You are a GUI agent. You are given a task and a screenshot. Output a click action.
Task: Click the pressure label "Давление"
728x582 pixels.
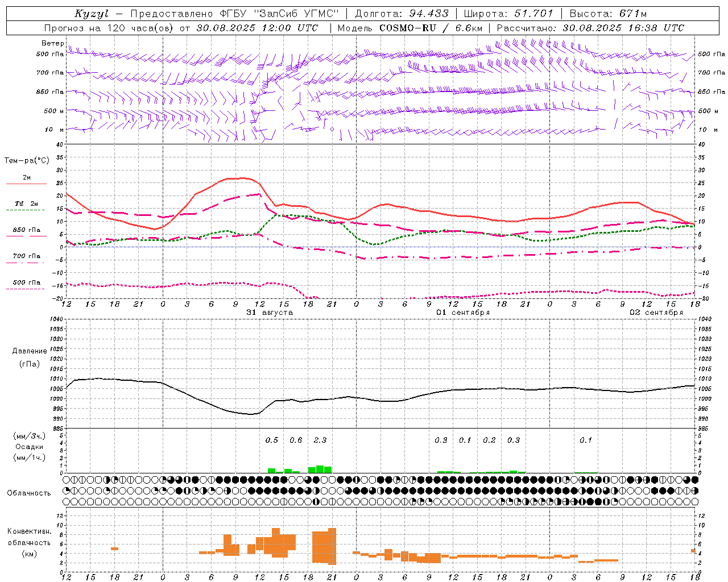[x=30, y=351]
